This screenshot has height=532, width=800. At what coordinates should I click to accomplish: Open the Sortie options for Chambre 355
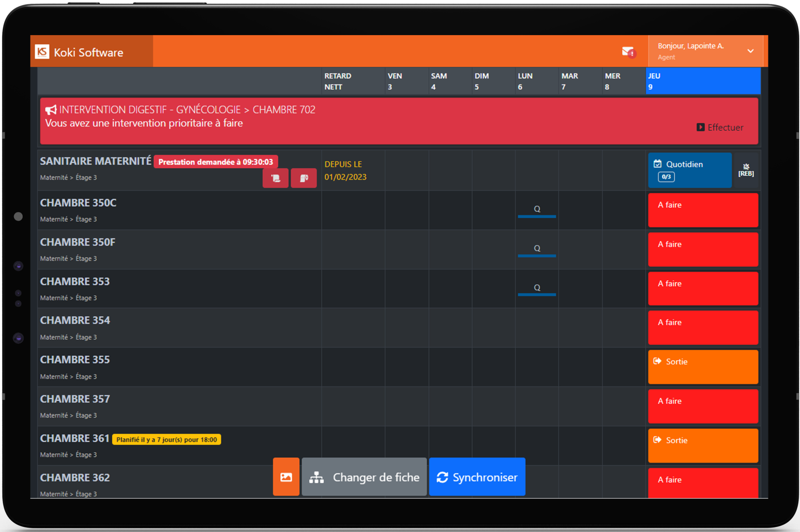702,367
